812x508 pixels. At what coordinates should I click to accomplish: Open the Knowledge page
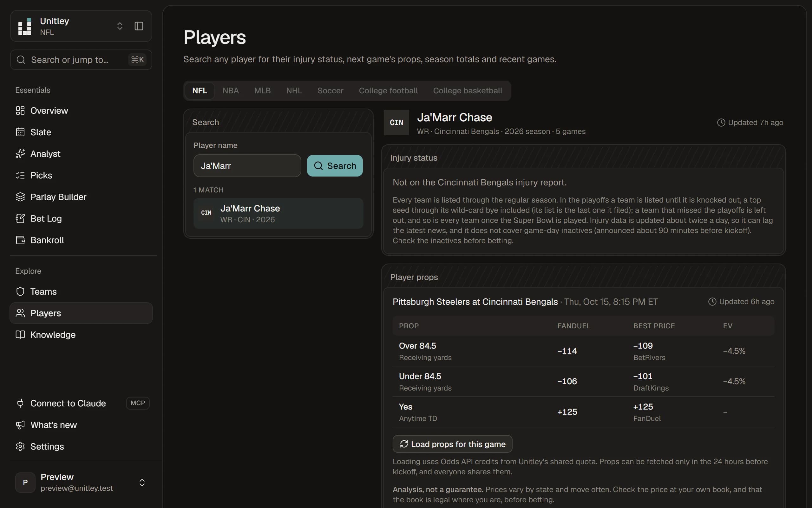tap(81, 335)
